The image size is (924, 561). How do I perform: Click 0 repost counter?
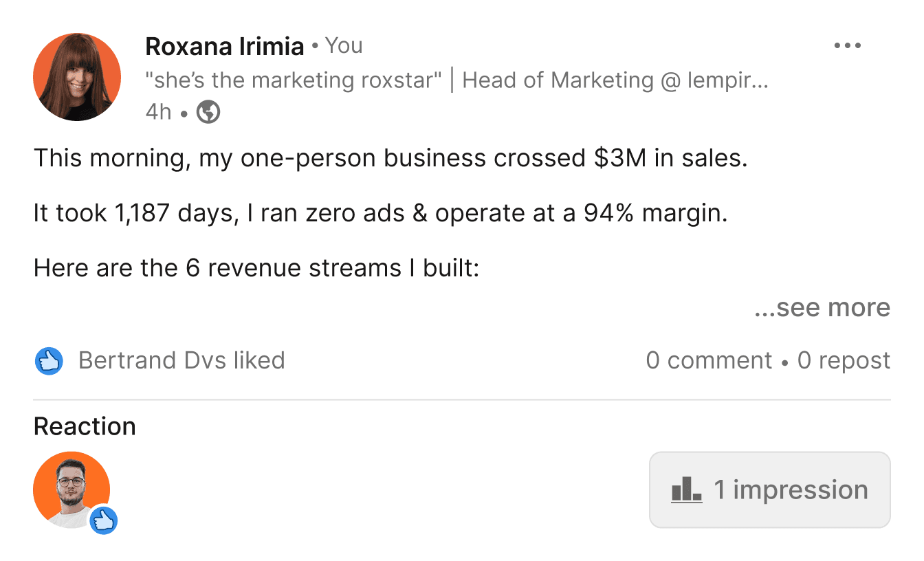pos(843,360)
